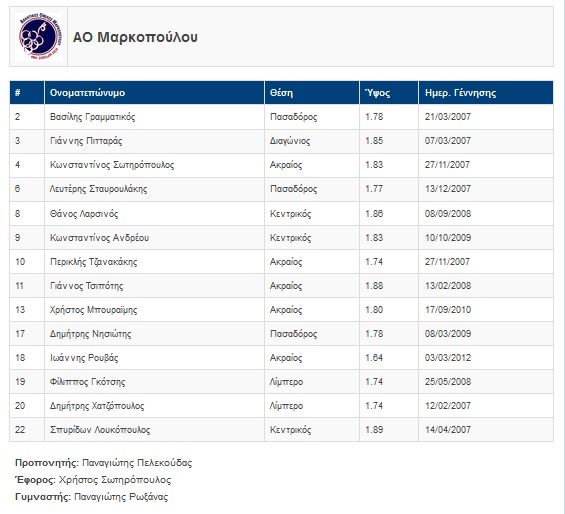Select player name Γιάννης Πιτταράς
This screenshot has height=514, width=565.
pos(86,141)
